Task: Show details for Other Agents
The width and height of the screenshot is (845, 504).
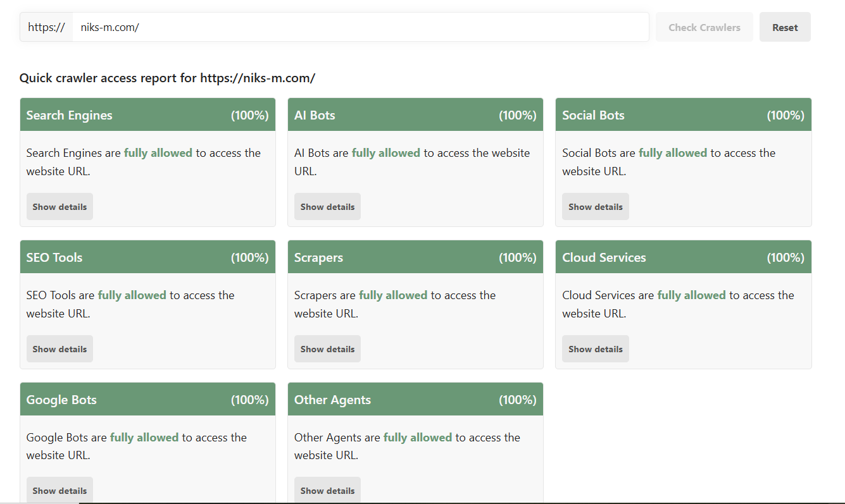Action: coord(327,490)
